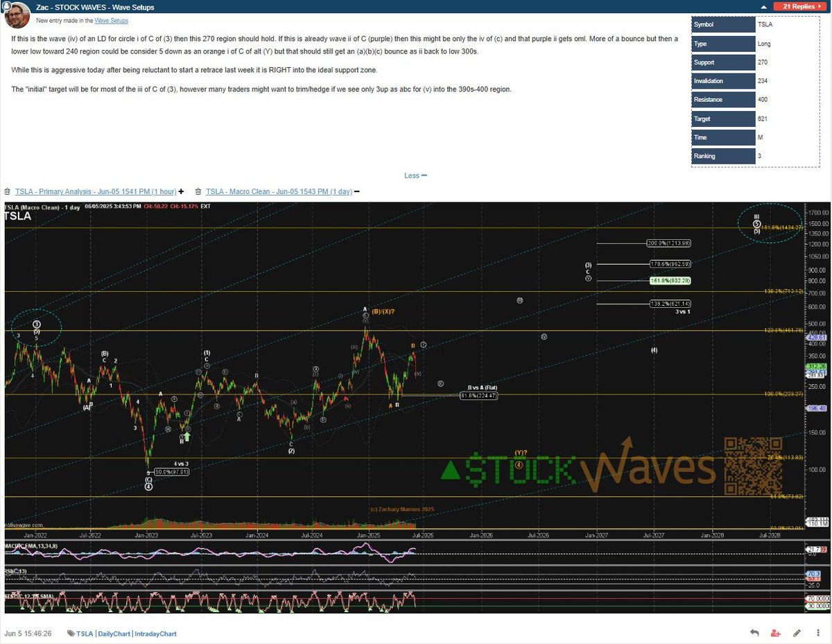Collapse the Macro Clean chart with the minus sign
832x644 pixels.
pos(357,191)
